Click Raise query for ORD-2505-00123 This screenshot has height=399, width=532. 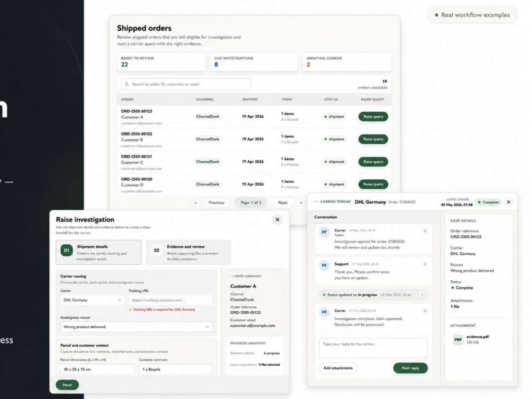point(373,117)
